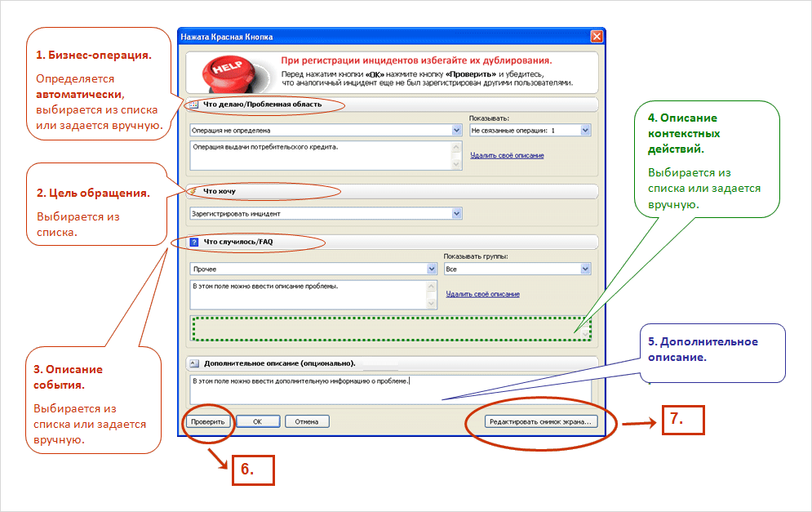
Task: Open the 'Операция не определена' dropdown
Action: 456,130
